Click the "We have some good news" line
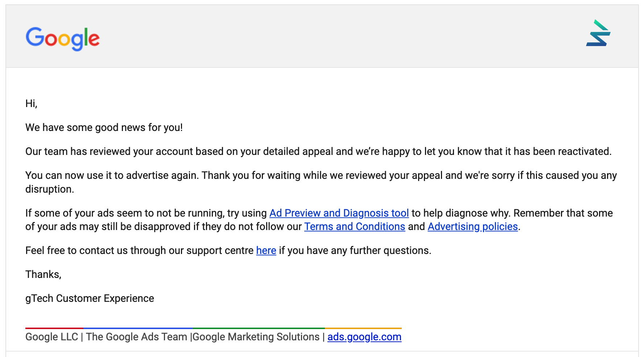This screenshot has height=357, width=644. tap(104, 127)
